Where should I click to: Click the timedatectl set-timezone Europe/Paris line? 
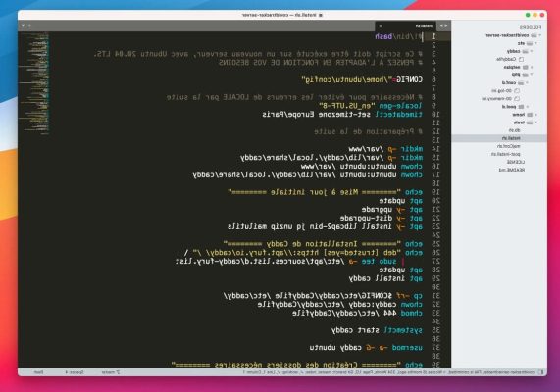(x=342, y=115)
